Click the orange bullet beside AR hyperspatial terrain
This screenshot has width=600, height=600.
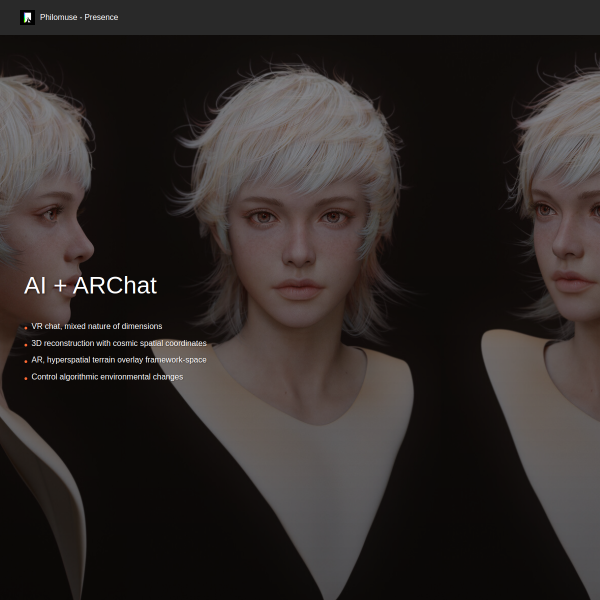click(x=26, y=361)
